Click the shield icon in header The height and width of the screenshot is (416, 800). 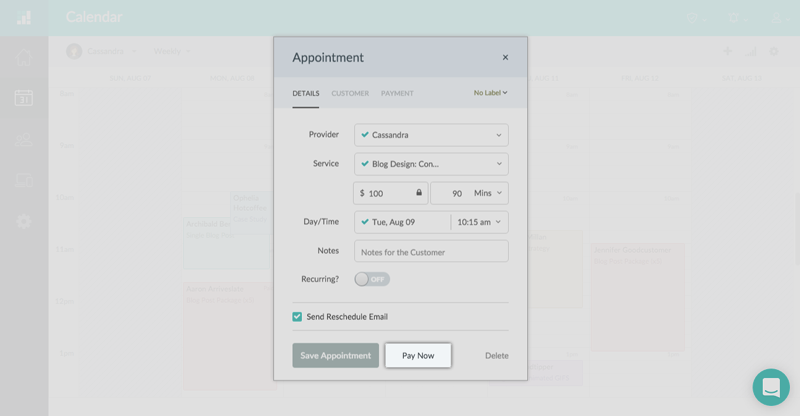pyautogui.click(x=694, y=18)
